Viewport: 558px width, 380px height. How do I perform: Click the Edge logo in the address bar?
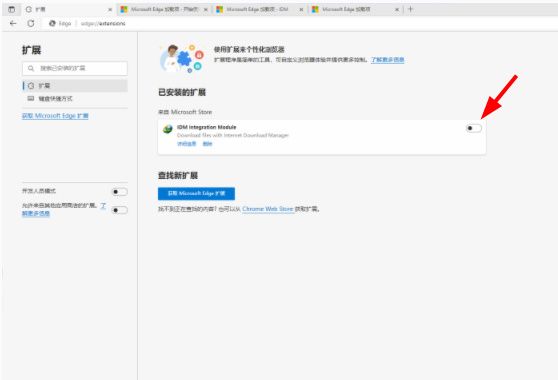point(52,23)
